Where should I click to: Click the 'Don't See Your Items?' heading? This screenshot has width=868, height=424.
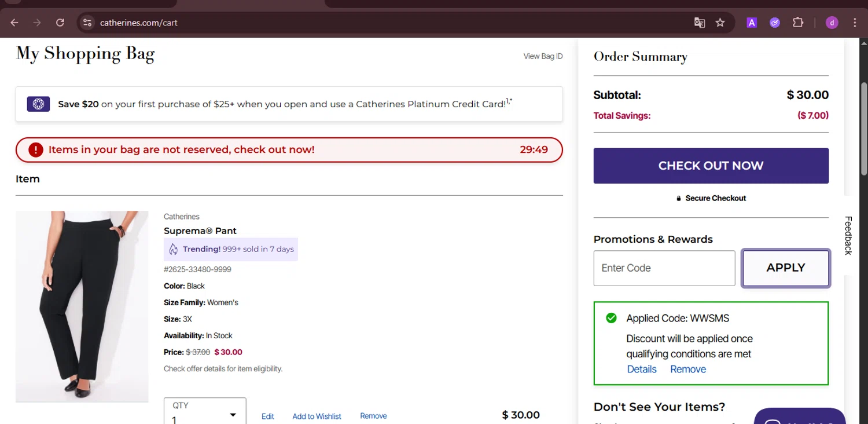(x=659, y=407)
